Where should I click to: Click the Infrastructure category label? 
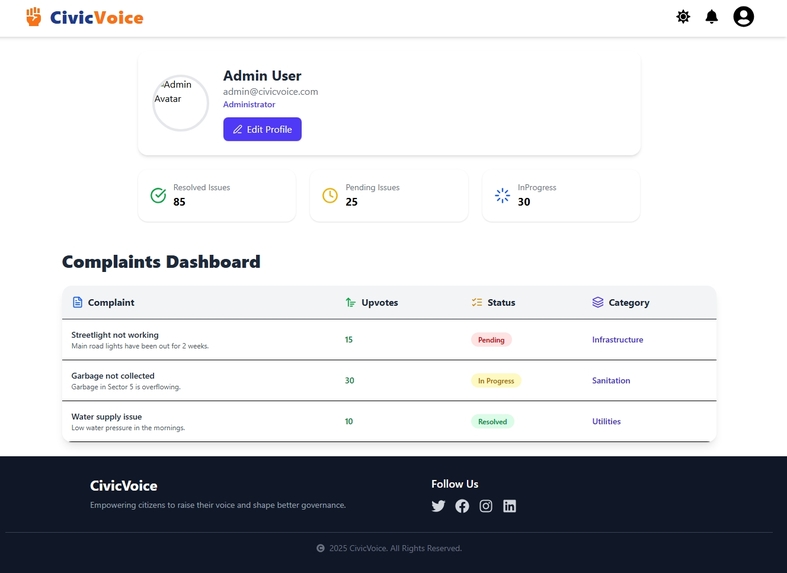pos(617,340)
